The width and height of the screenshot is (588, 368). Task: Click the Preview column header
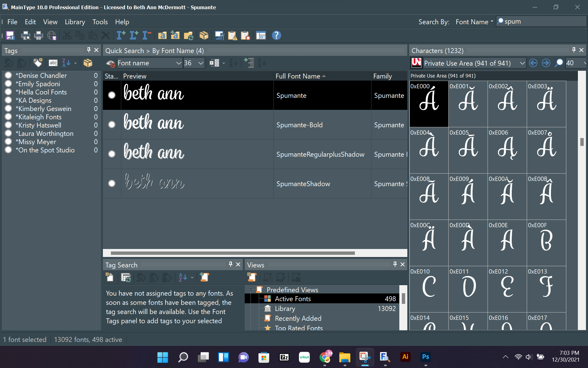(197, 76)
